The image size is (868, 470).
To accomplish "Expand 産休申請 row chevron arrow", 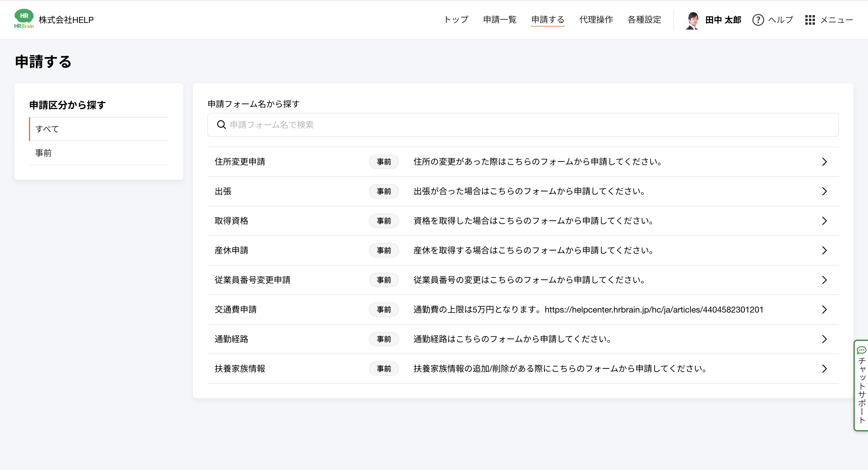I will coord(824,250).
